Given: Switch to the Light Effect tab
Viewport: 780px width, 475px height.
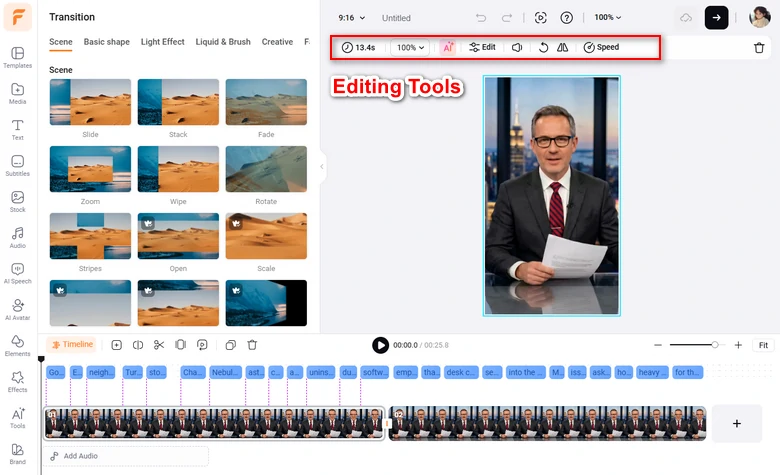Looking at the screenshot, I should coord(163,42).
